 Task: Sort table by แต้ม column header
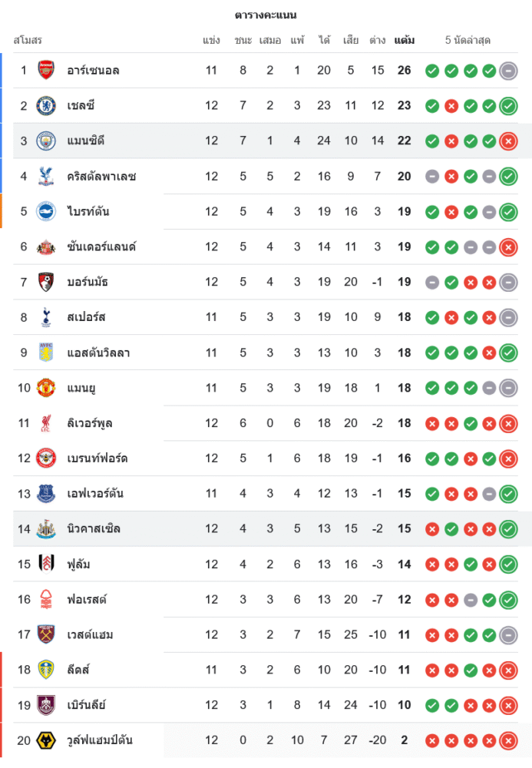[405, 40]
